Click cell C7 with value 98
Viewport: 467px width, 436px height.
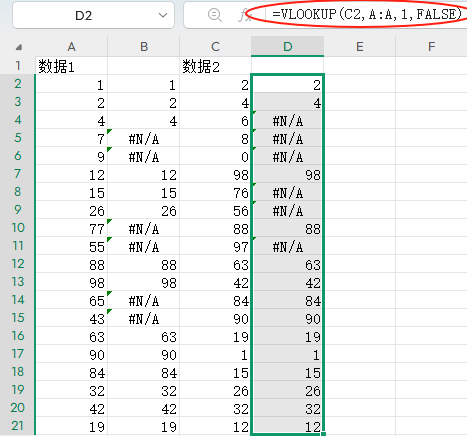click(x=215, y=174)
